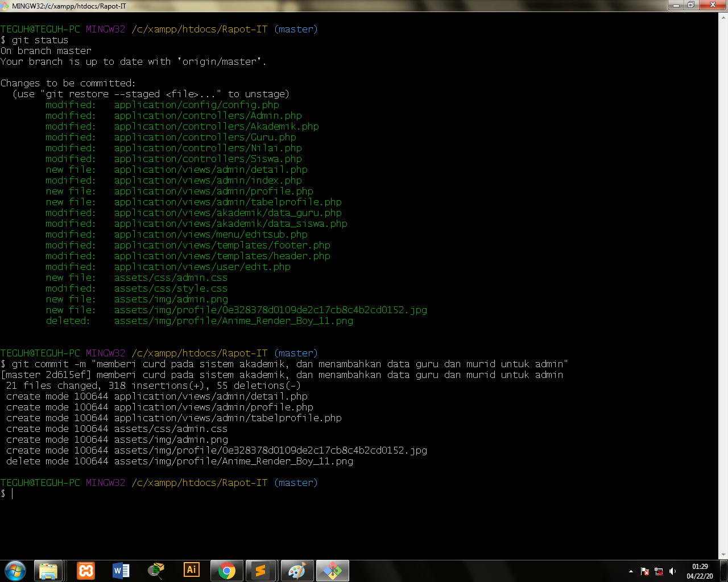The height and width of the screenshot is (582, 728).
Task: Switch to Sublime Text in taskbar
Action: [x=261, y=571]
